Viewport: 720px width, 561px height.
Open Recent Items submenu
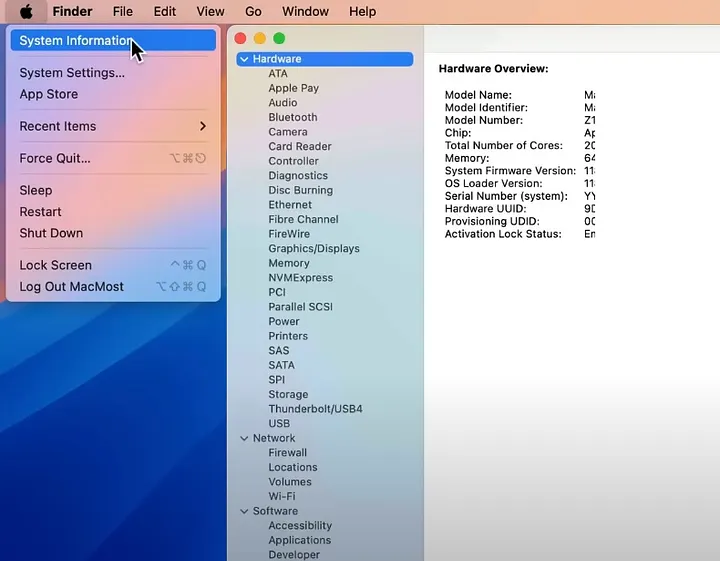coord(113,126)
